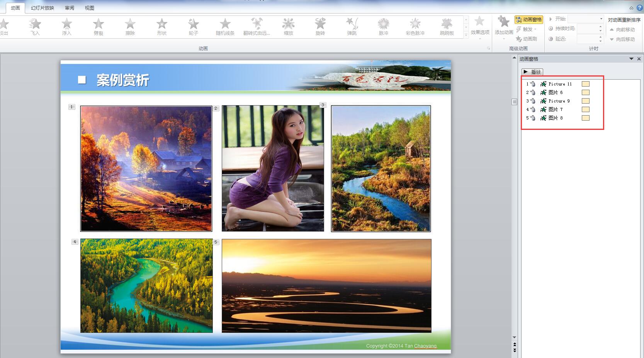Apply the 彩色脉冲 animation effect

[x=415, y=27]
